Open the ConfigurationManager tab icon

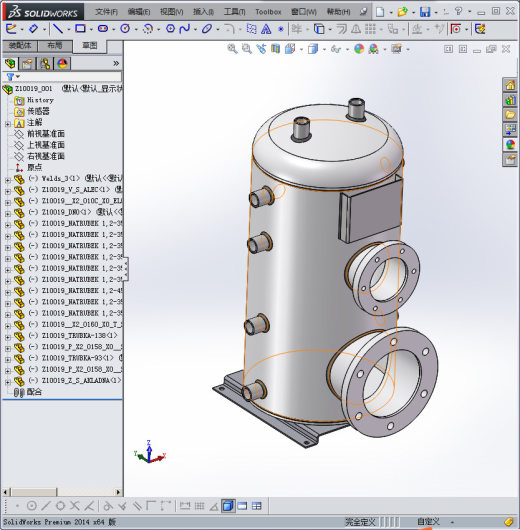tap(45, 63)
